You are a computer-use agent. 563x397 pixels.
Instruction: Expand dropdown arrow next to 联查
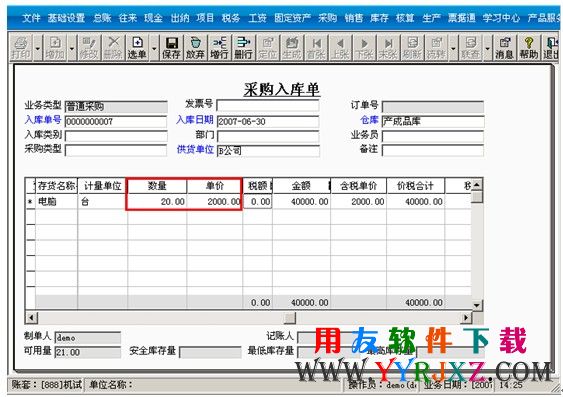488,48
